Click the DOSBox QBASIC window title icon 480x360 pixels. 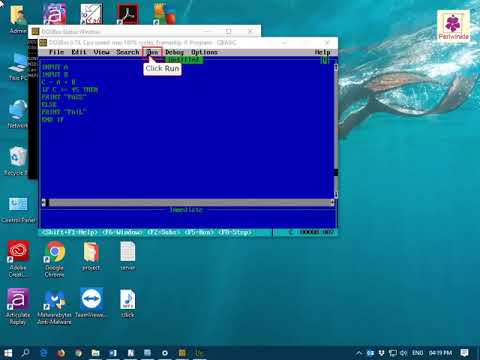43,43
